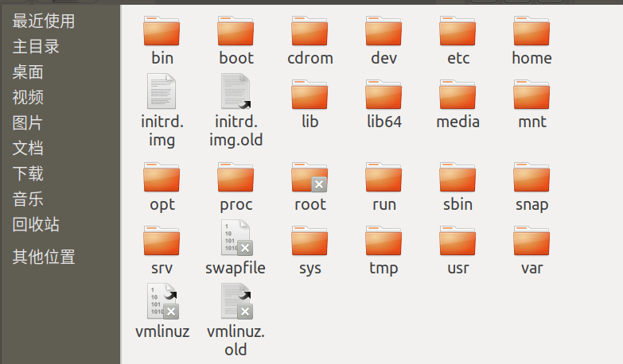This screenshot has height=364, width=623.
Task: Click the vmlinuz.old file icon
Action: 237,301
